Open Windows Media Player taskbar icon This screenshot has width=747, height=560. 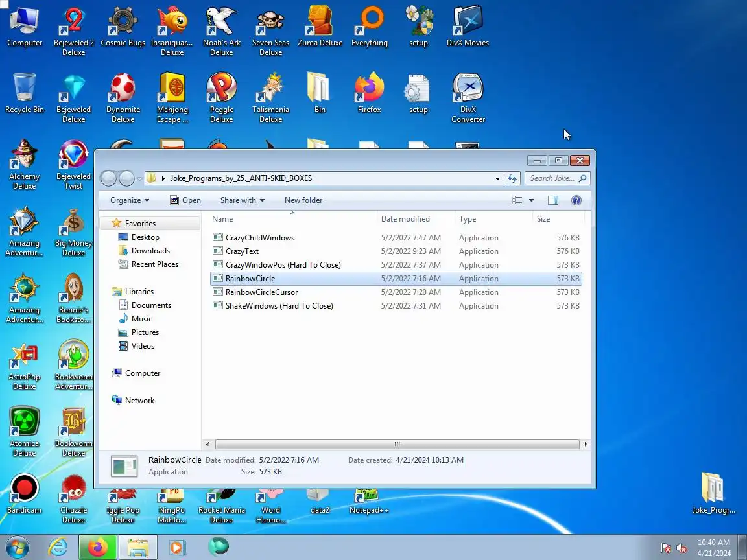[x=176, y=547]
